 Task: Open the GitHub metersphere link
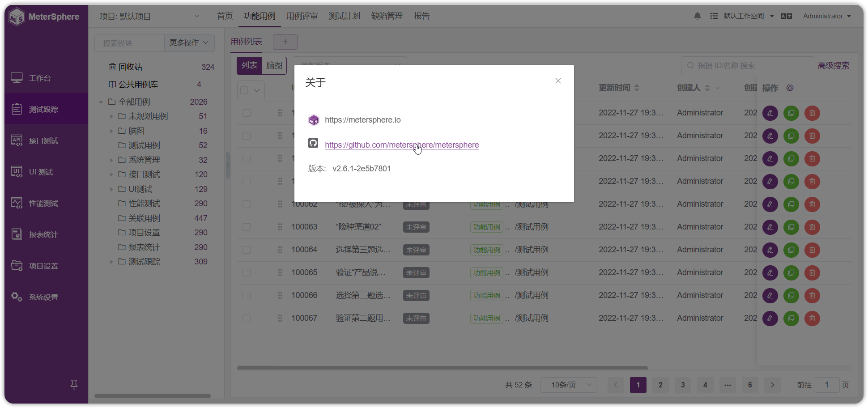tap(402, 145)
